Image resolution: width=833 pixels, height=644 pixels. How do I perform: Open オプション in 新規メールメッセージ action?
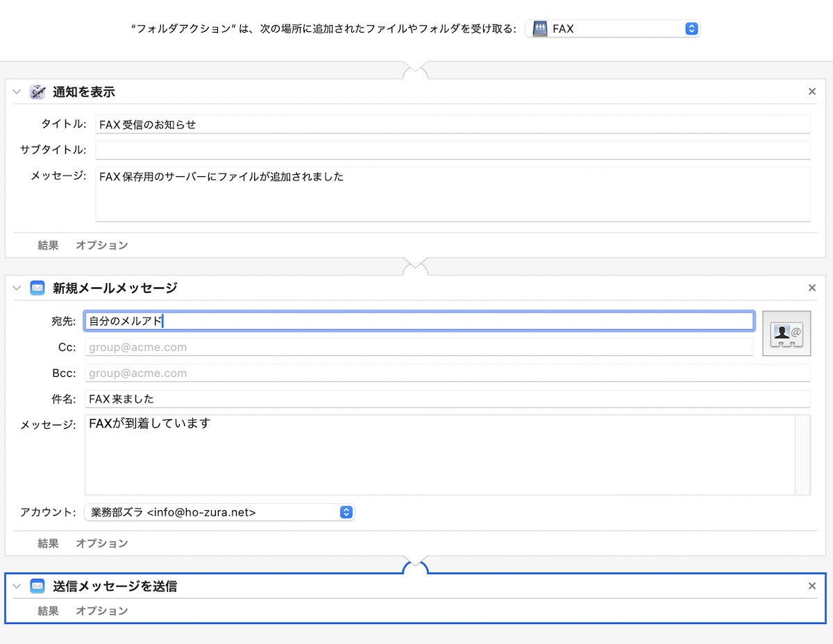(x=101, y=543)
